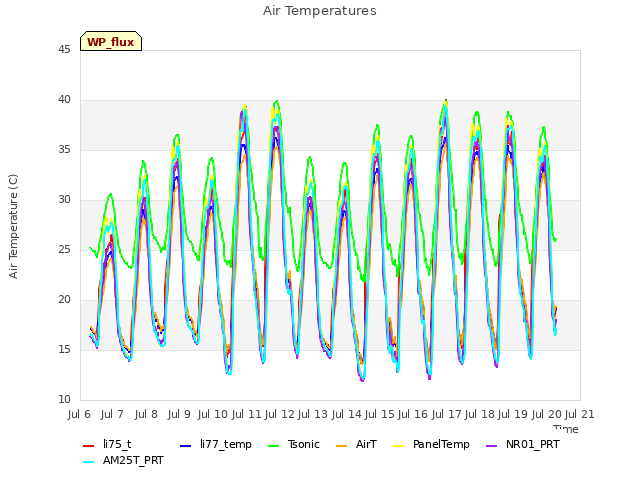
Task: Click the li77_temp legend entry
Action: point(216,444)
